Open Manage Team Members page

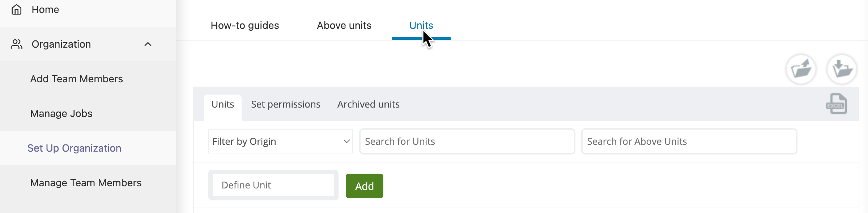tap(86, 183)
